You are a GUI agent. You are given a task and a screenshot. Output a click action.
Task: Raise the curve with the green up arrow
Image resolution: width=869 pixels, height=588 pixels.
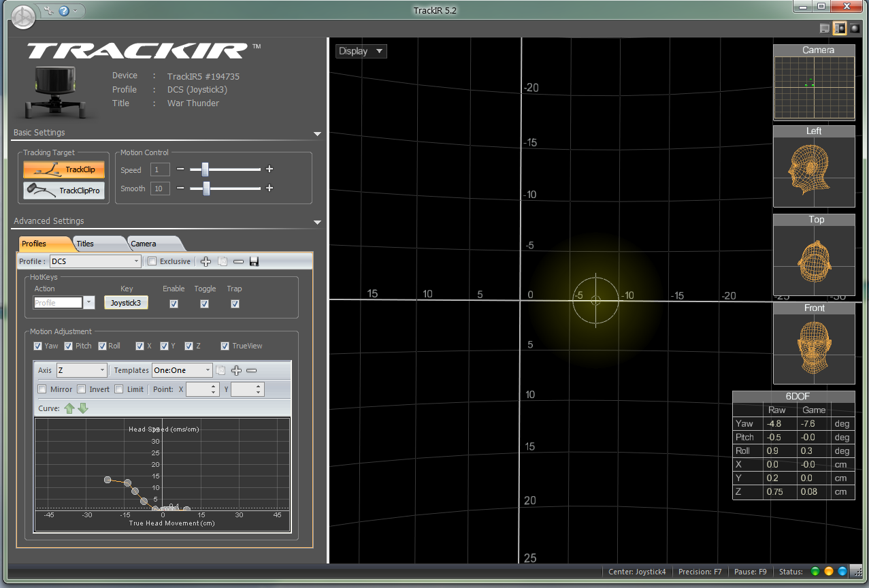(x=69, y=408)
